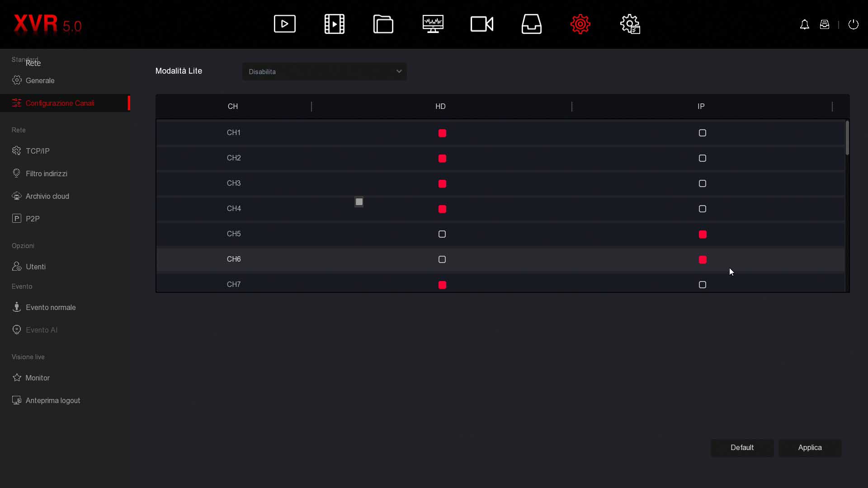Open Evento normale menu item
This screenshot has height=488, width=868.
(x=50, y=307)
